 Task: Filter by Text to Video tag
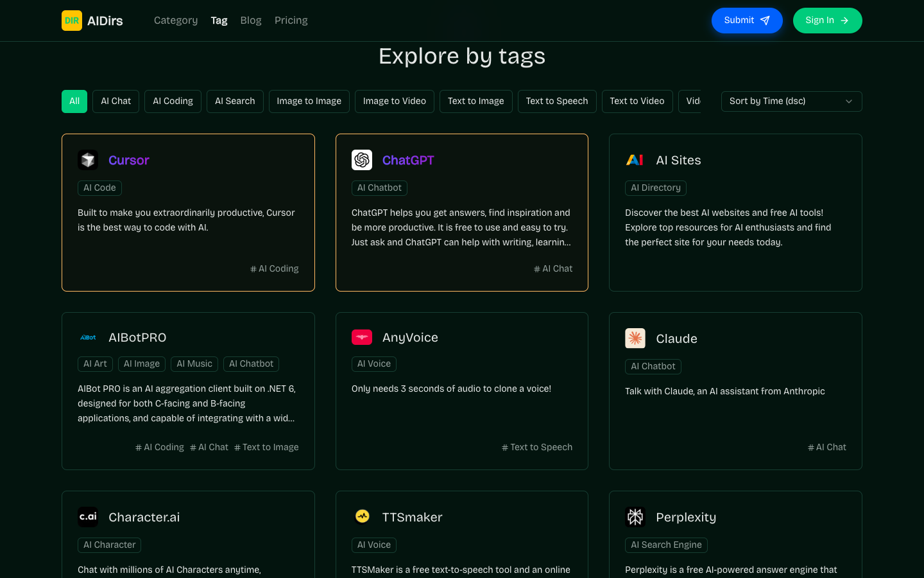(637, 101)
